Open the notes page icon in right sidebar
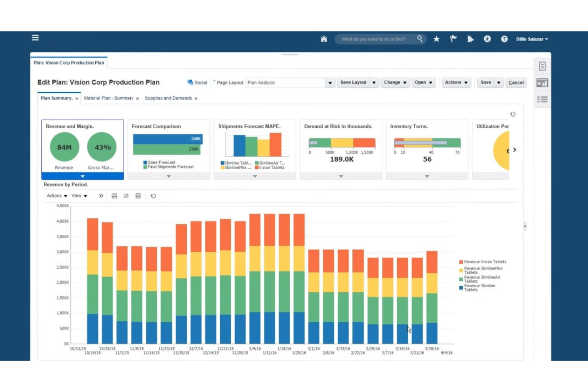 (x=542, y=66)
